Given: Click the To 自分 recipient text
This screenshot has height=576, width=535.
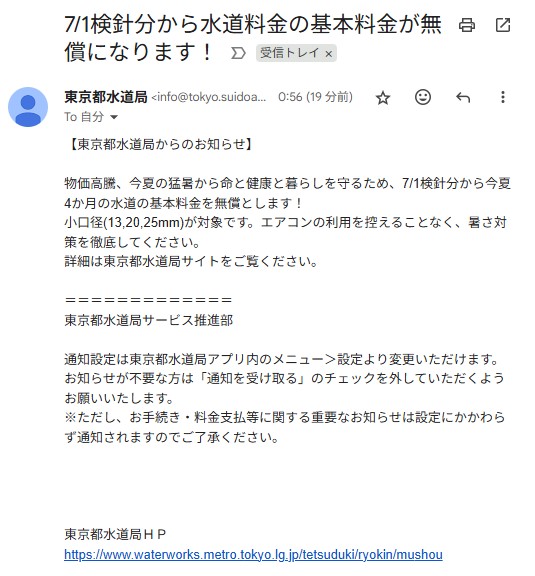Looking at the screenshot, I should [84, 117].
